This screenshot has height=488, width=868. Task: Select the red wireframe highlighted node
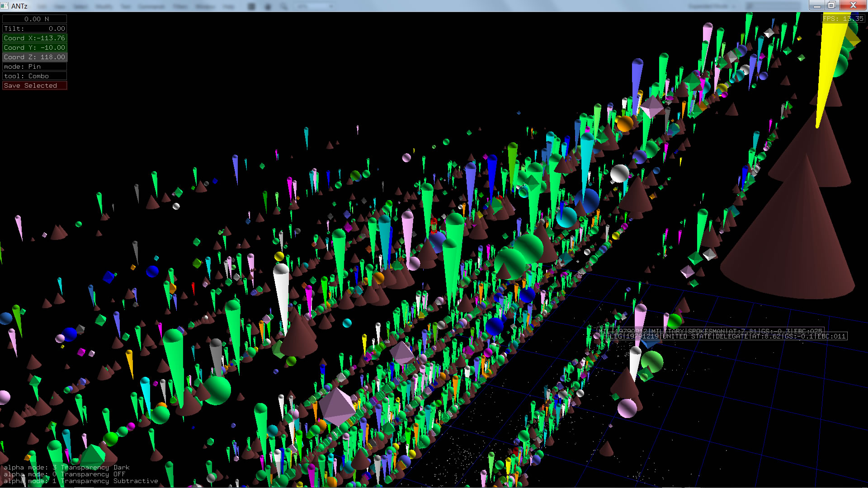tap(434, 225)
